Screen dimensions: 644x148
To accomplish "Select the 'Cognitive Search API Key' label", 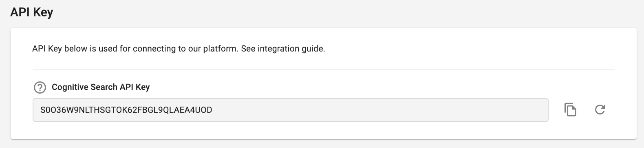I will tap(101, 87).
